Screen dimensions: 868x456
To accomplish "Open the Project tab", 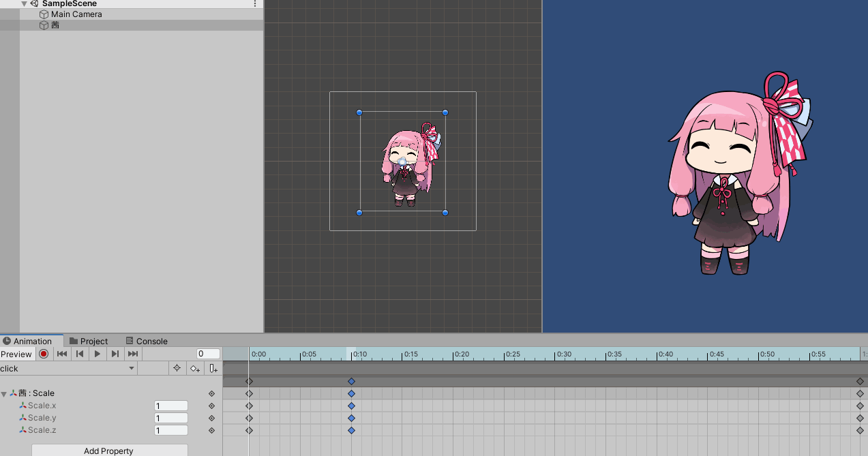I will [x=89, y=341].
